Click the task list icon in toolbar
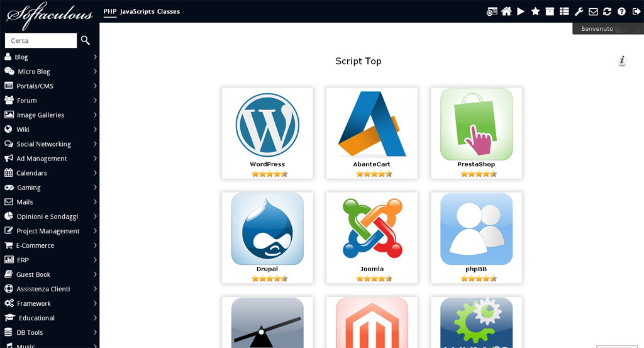 click(x=564, y=11)
